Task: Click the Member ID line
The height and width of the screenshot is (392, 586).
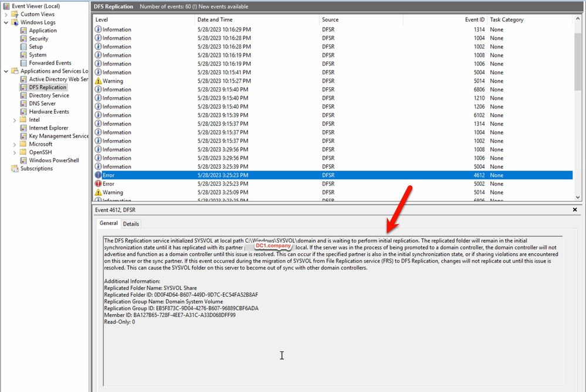Action: 170,315
